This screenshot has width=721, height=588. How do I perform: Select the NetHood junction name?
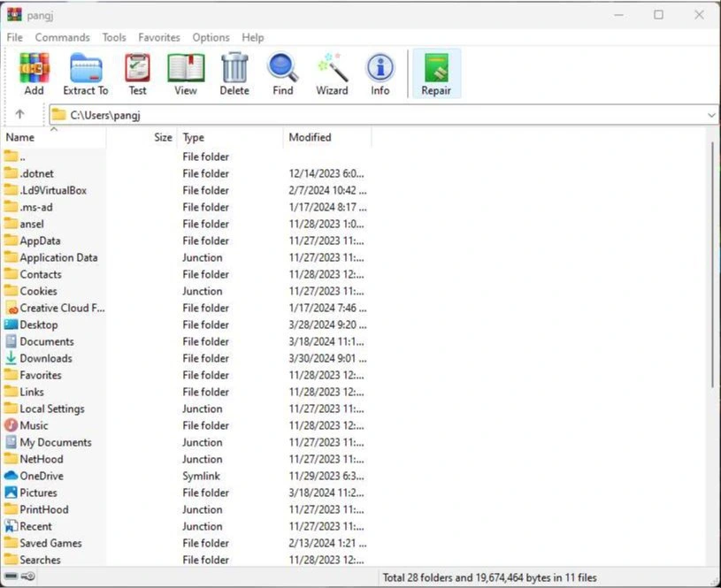pyautogui.click(x=42, y=459)
